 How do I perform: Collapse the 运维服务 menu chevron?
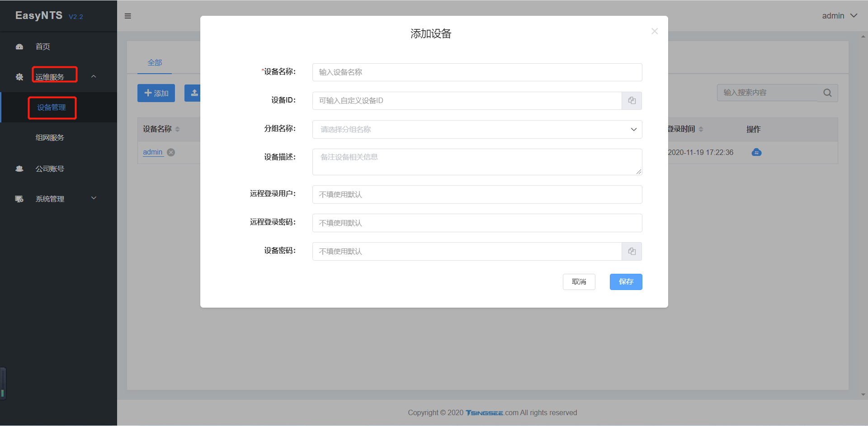[94, 76]
